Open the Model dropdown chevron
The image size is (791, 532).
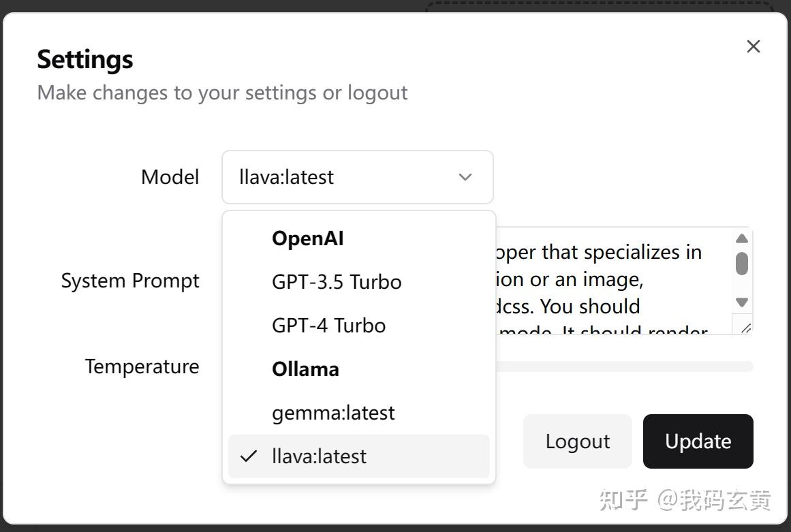465,177
